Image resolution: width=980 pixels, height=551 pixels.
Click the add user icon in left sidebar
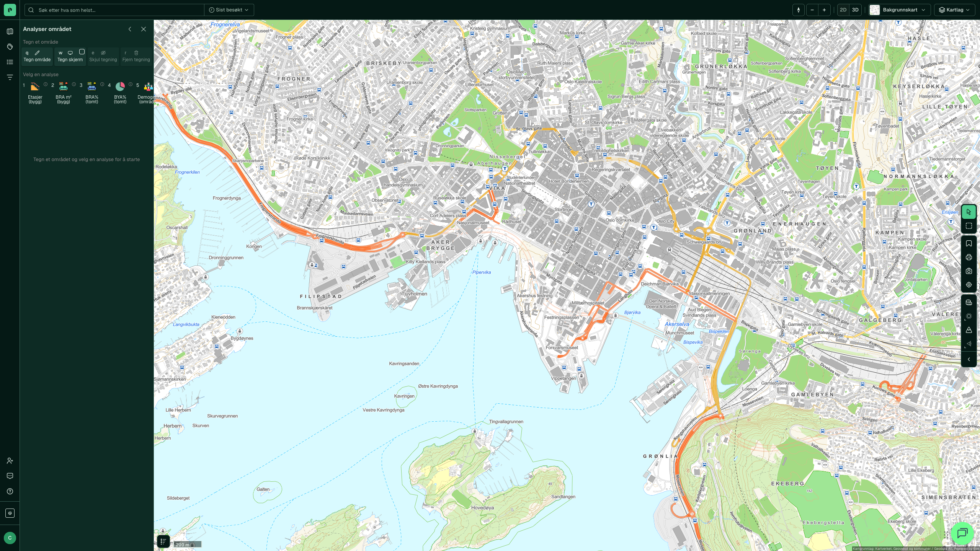(x=10, y=461)
